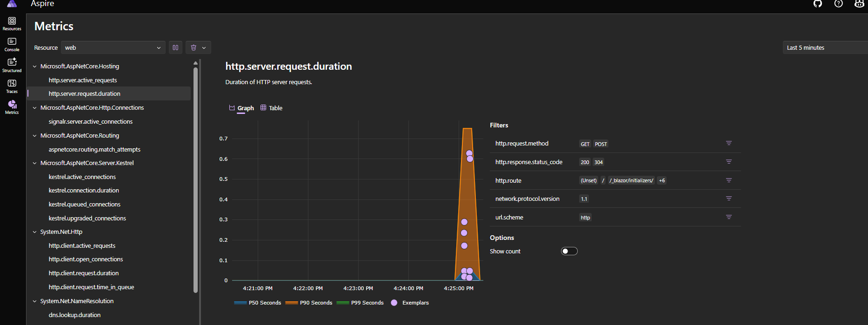Click the trash remove-data icon

[x=194, y=47]
